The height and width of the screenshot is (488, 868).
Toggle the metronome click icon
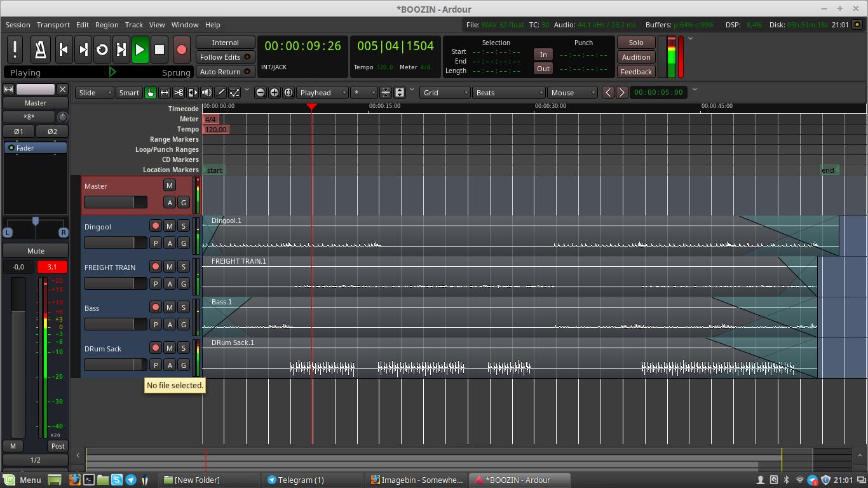(41, 49)
